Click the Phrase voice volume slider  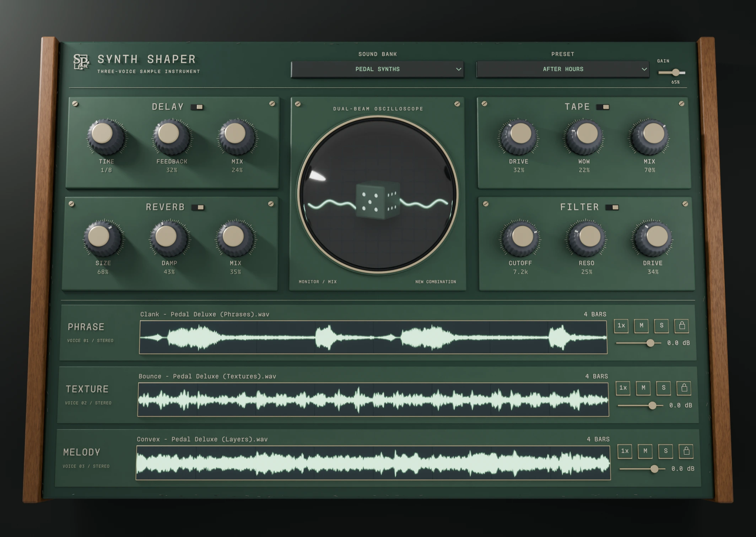click(638, 343)
